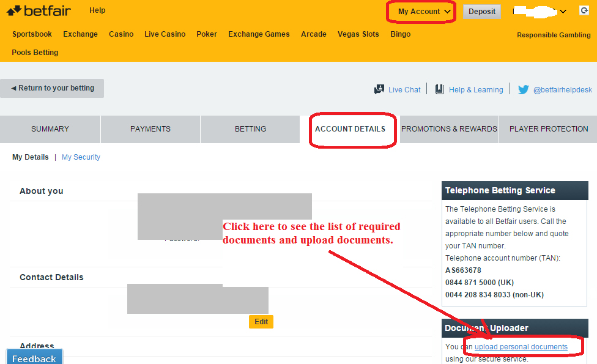
Task: Click the TAN number AS663678
Action: pyautogui.click(x=463, y=270)
